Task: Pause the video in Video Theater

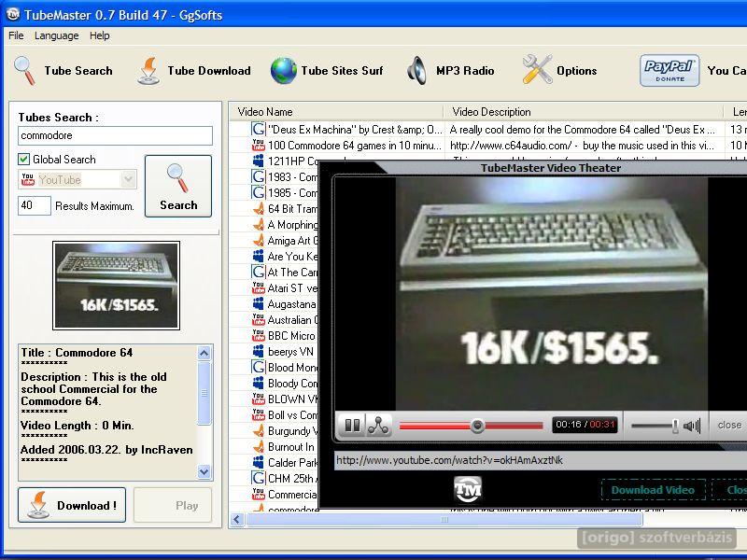Action: pyautogui.click(x=352, y=425)
